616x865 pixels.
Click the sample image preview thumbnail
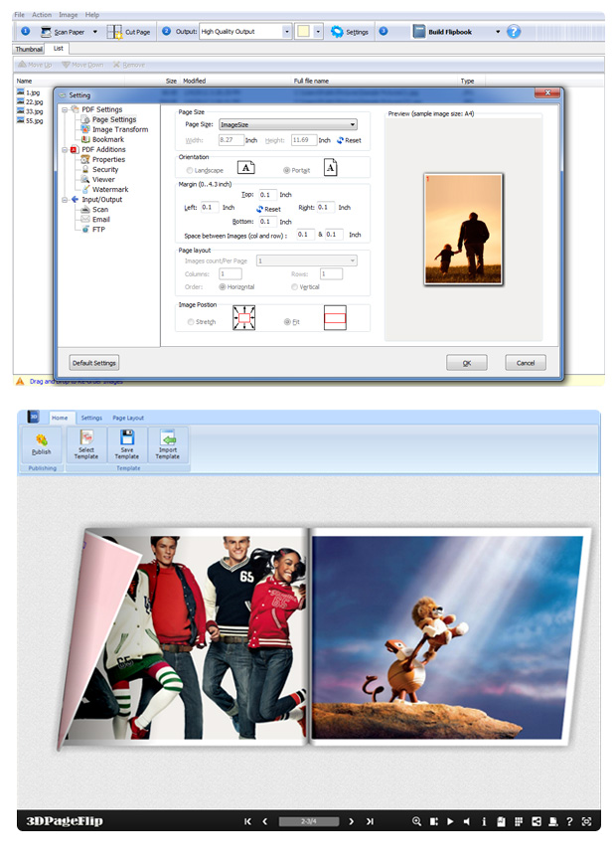coord(463,230)
